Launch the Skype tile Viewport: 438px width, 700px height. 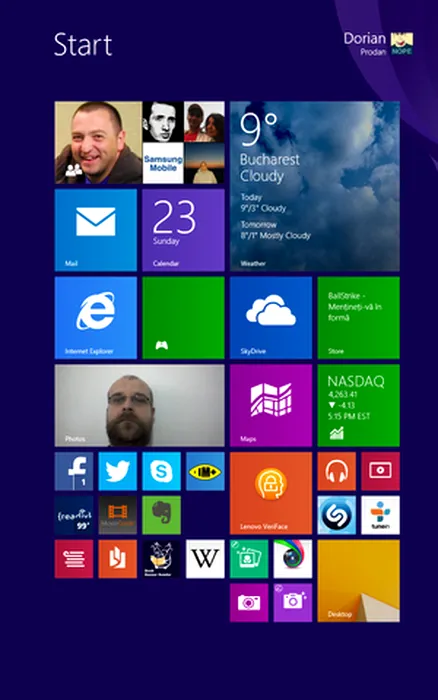(161, 471)
